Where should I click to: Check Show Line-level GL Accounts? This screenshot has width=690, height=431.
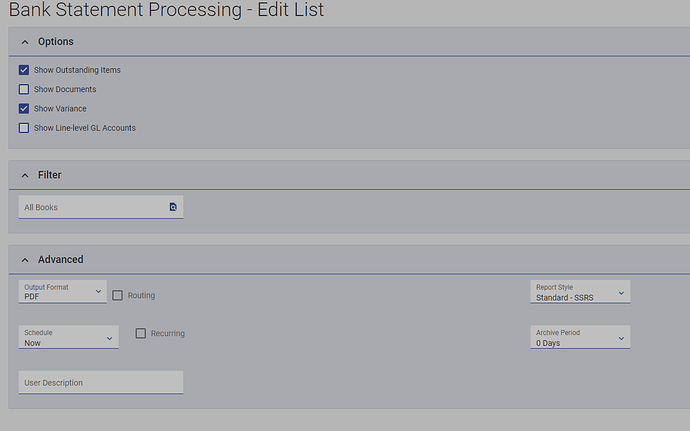24,128
